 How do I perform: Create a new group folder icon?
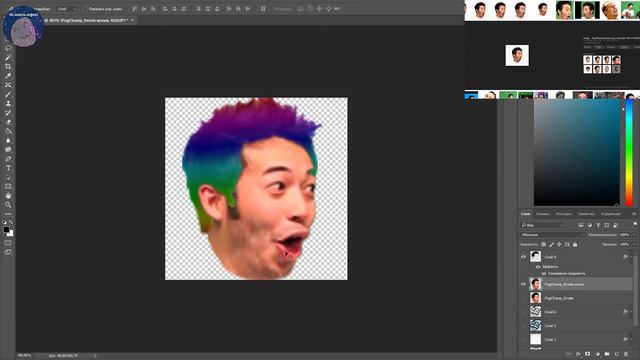click(x=607, y=354)
